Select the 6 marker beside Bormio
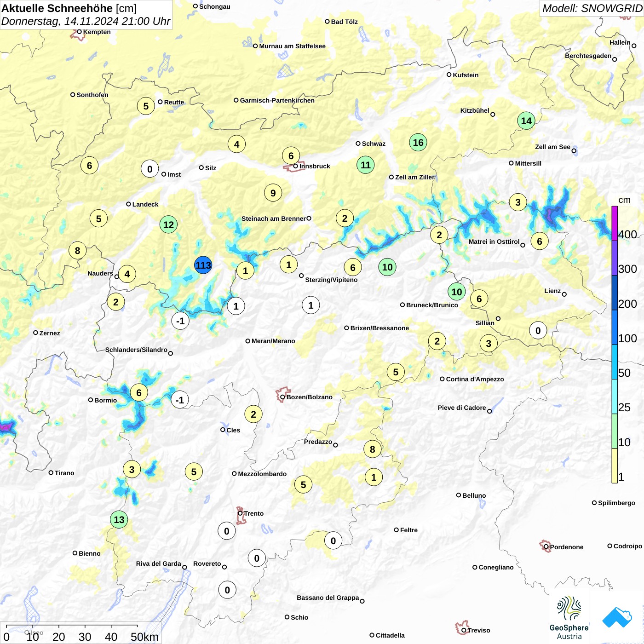644x644 pixels. coord(139,393)
